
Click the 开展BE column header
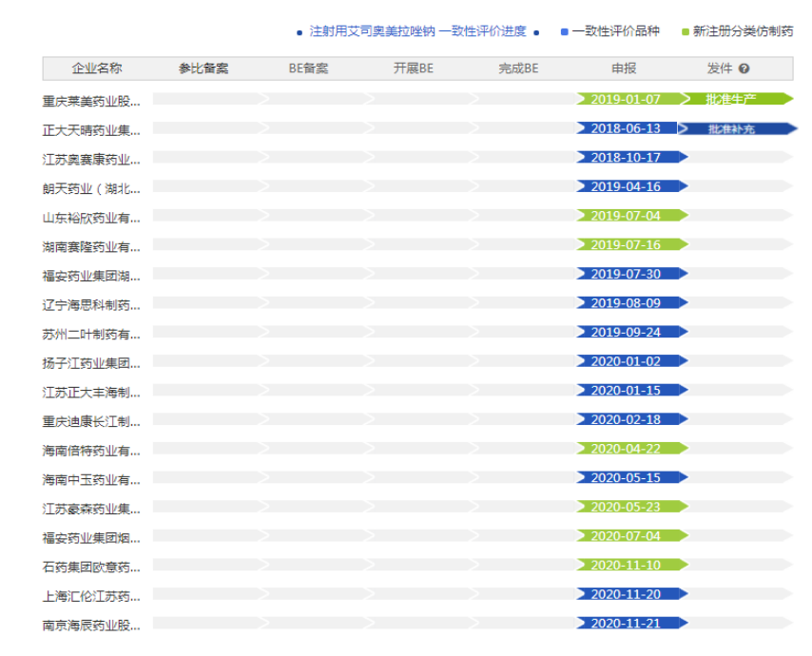(x=414, y=68)
